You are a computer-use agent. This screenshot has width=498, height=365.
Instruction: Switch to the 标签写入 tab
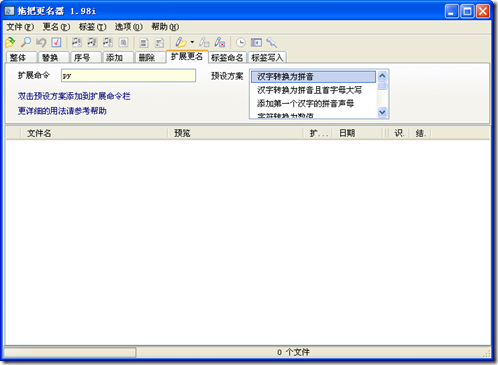tap(267, 58)
